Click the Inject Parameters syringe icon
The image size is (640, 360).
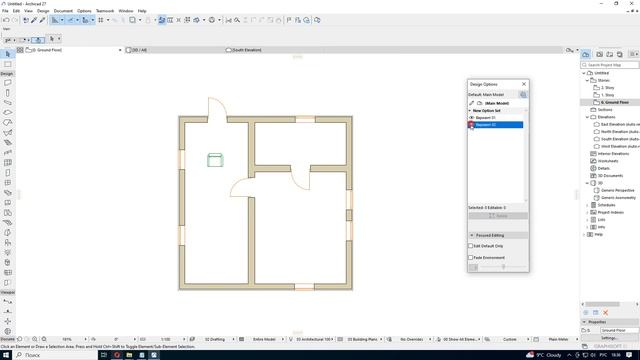(x=42, y=20)
